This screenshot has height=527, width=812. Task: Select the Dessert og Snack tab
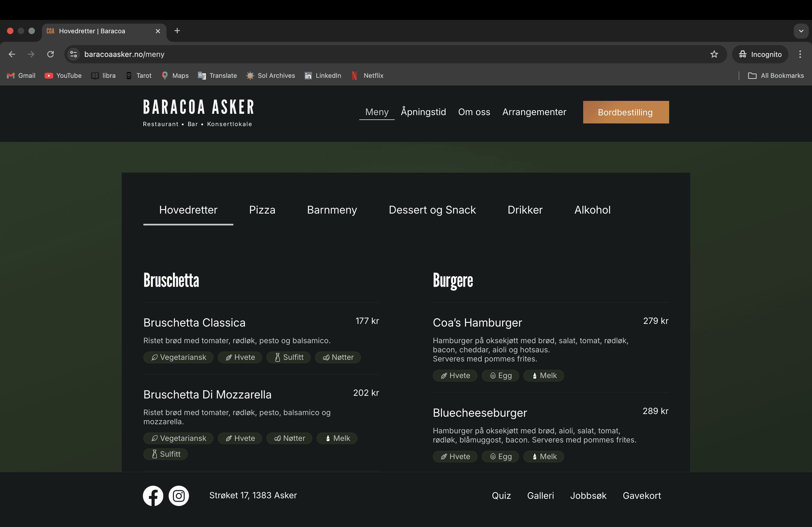[432, 210]
